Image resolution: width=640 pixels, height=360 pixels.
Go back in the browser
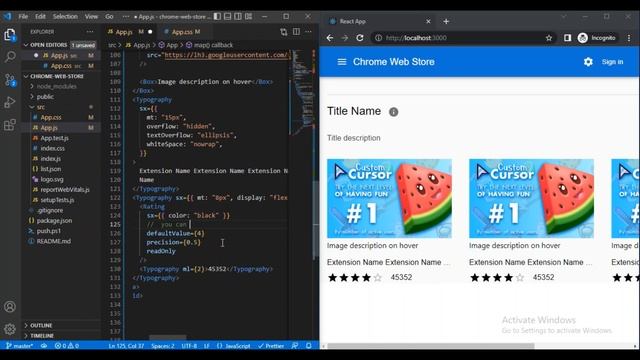click(330, 38)
